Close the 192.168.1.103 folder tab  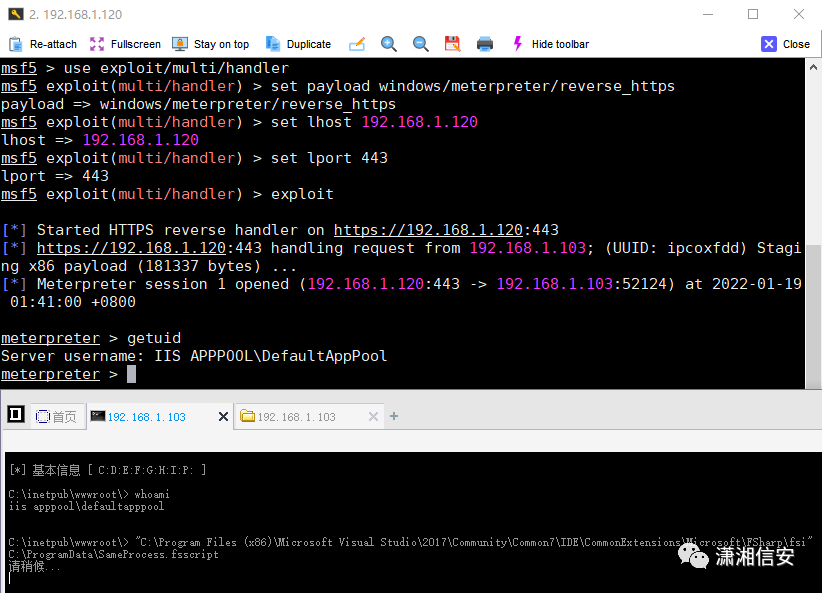373,417
